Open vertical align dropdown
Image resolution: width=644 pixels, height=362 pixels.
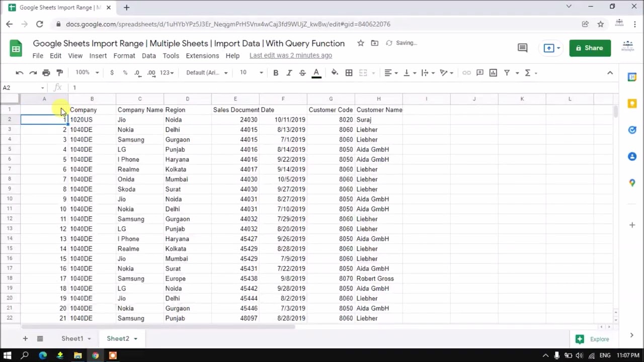click(x=409, y=73)
